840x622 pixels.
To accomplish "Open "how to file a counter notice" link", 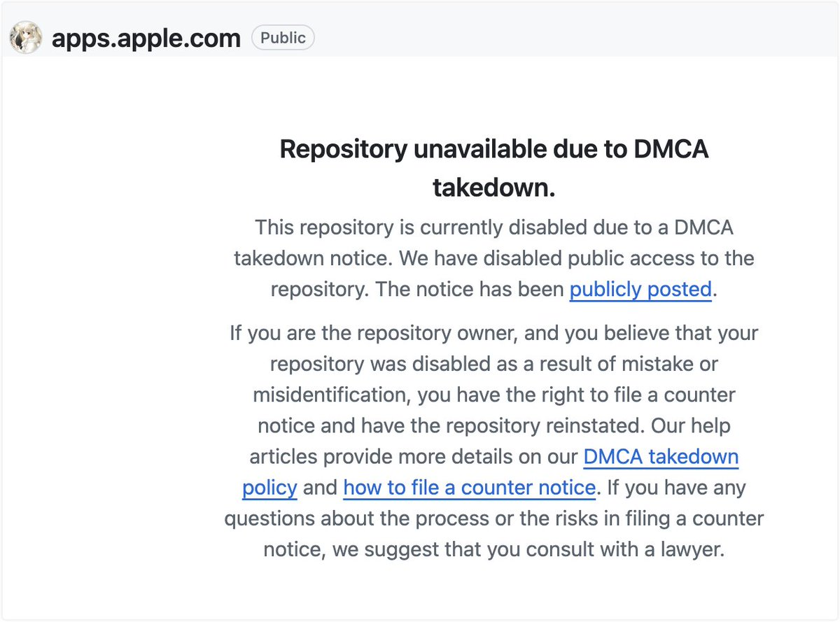I will click(469, 487).
